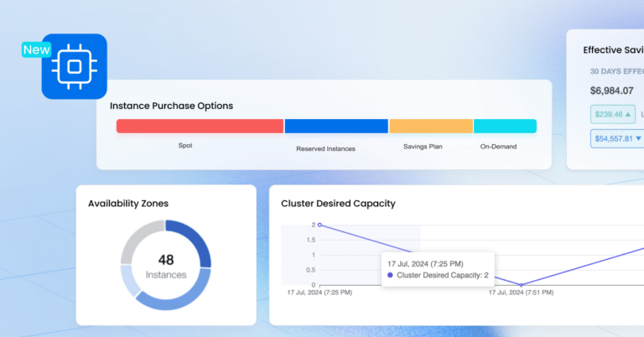
Task: Select the orange Savings Plan bar segment
Action: [431, 127]
